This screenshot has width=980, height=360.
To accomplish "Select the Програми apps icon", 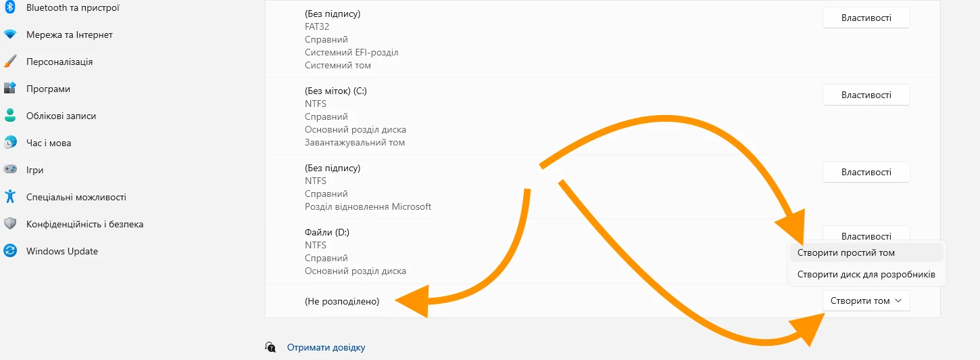I will tap(9, 89).
